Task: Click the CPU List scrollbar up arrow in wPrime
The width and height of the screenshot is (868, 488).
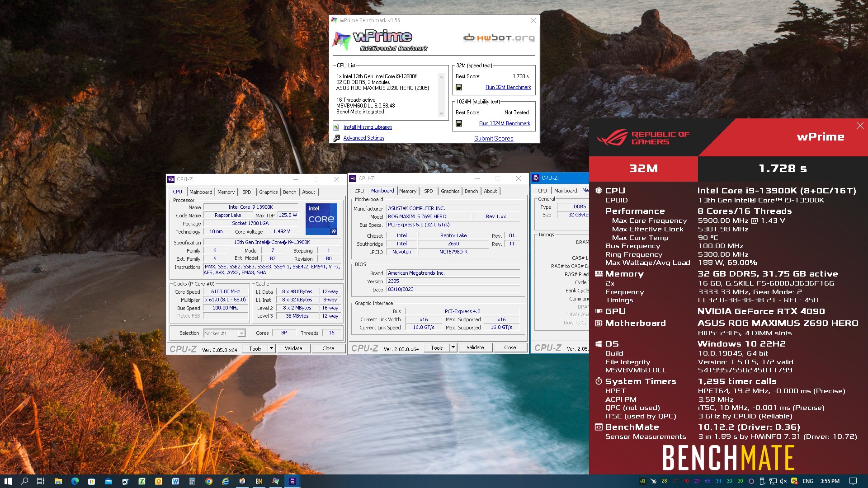Action: (441, 77)
